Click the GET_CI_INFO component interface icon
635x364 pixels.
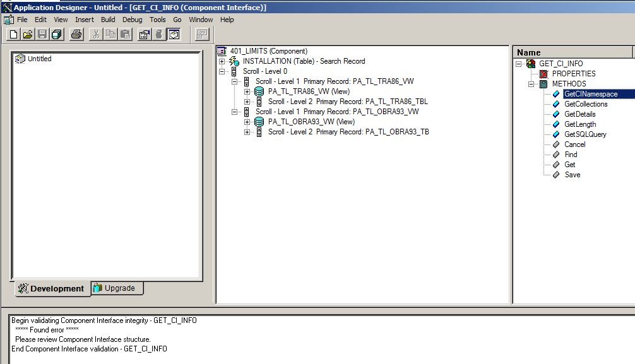tap(530, 64)
